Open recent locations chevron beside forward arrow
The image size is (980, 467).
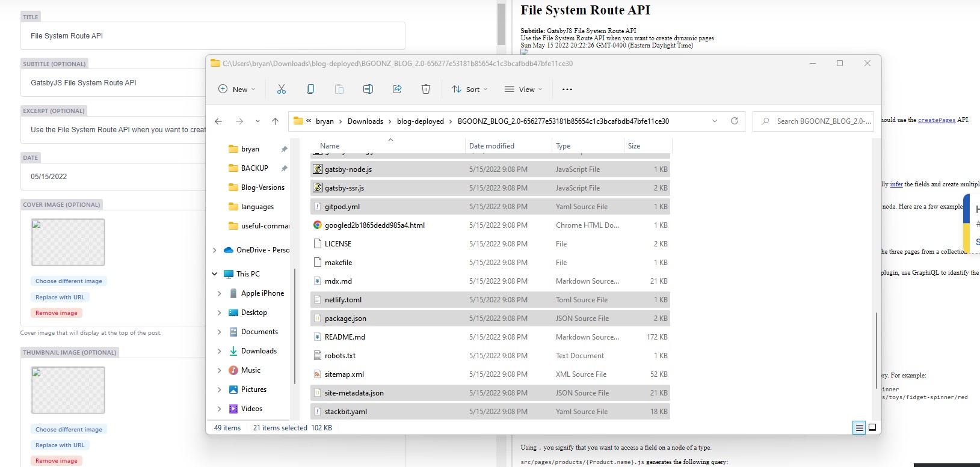257,121
